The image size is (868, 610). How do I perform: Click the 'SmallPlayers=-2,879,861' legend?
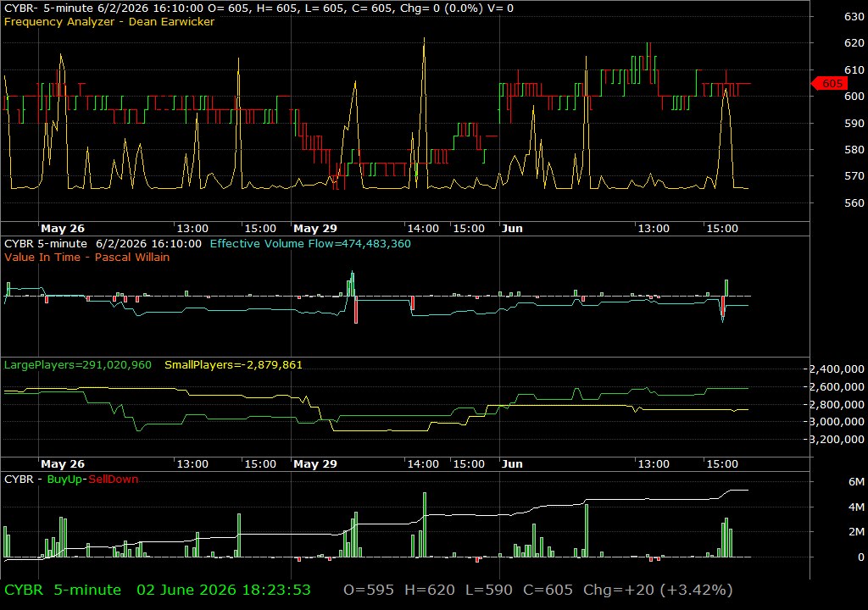234,365
